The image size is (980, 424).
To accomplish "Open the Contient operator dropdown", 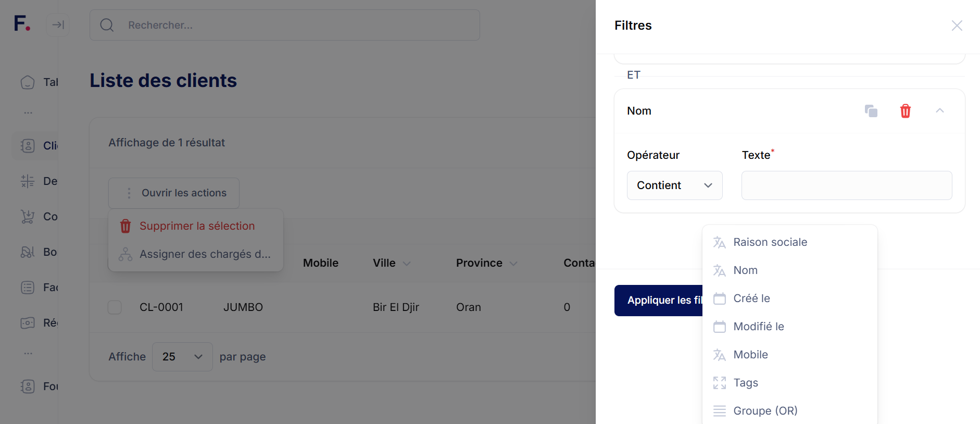I will pos(674,185).
